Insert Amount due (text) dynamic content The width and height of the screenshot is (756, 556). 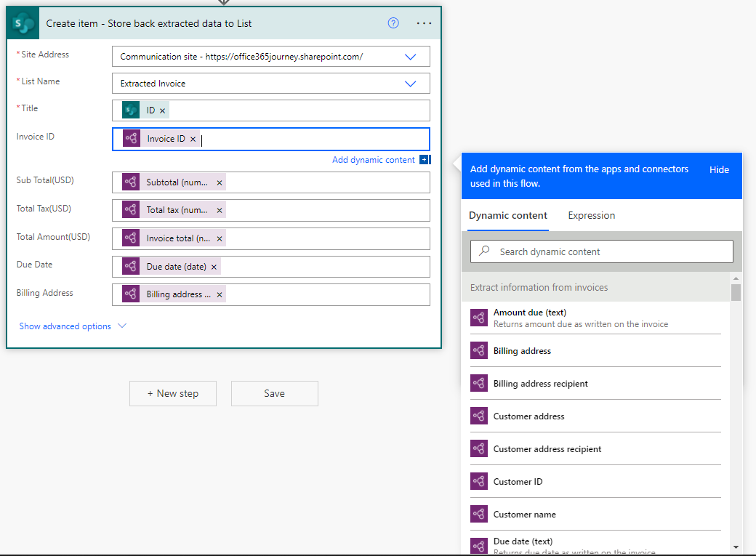[x=595, y=318]
